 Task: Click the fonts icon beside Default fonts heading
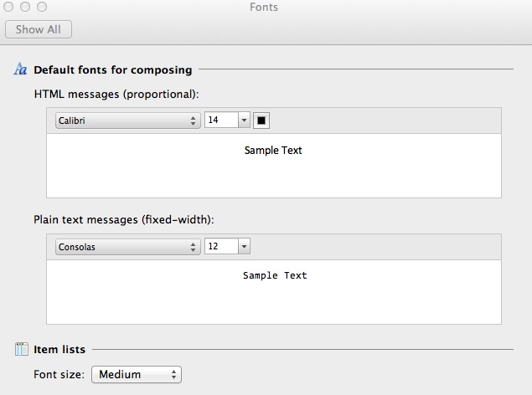click(x=21, y=69)
